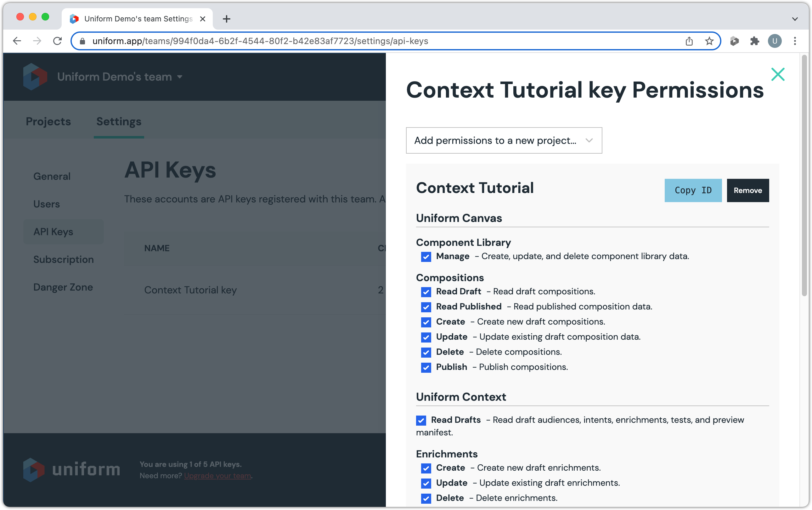812x510 pixels.
Task: Open Chrome three-dot menu
Action: (x=795, y=41)
